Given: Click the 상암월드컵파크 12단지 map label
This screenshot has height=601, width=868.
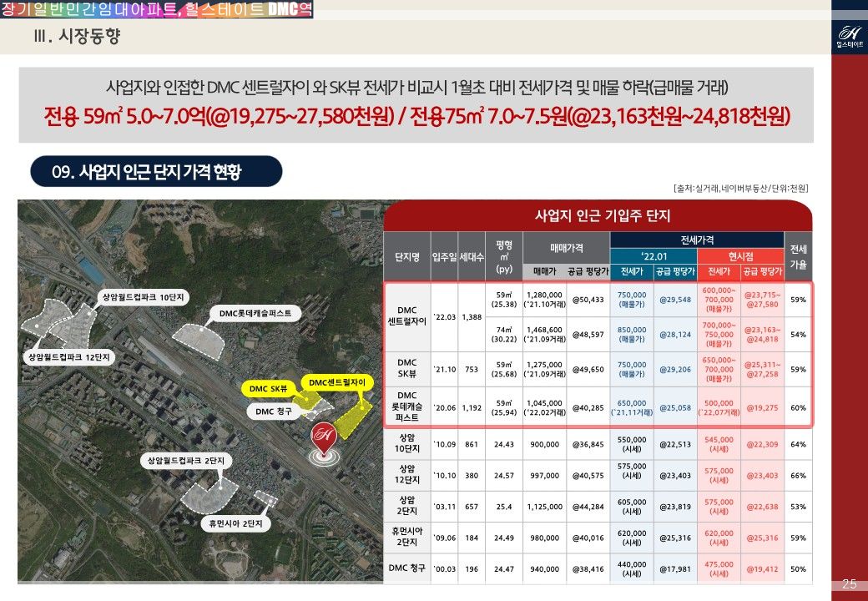Looking at the screenshot, I should click(x=69, y=357).
